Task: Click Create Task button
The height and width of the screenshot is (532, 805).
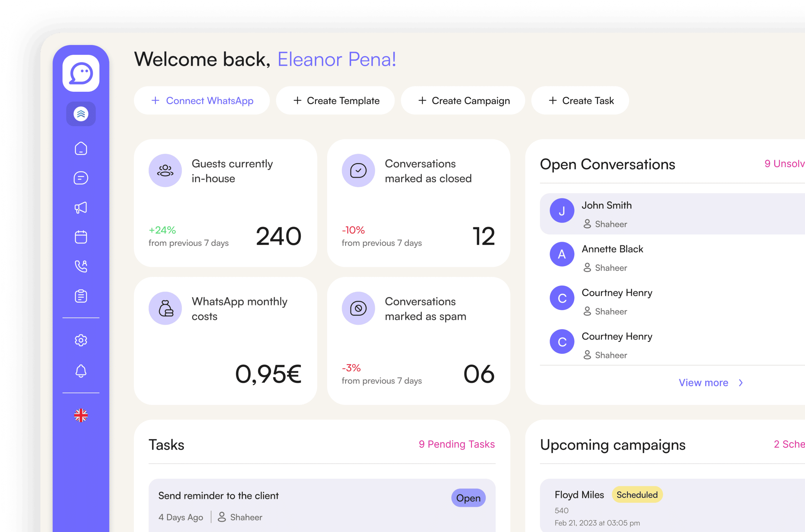Action: tap(580, 100)
